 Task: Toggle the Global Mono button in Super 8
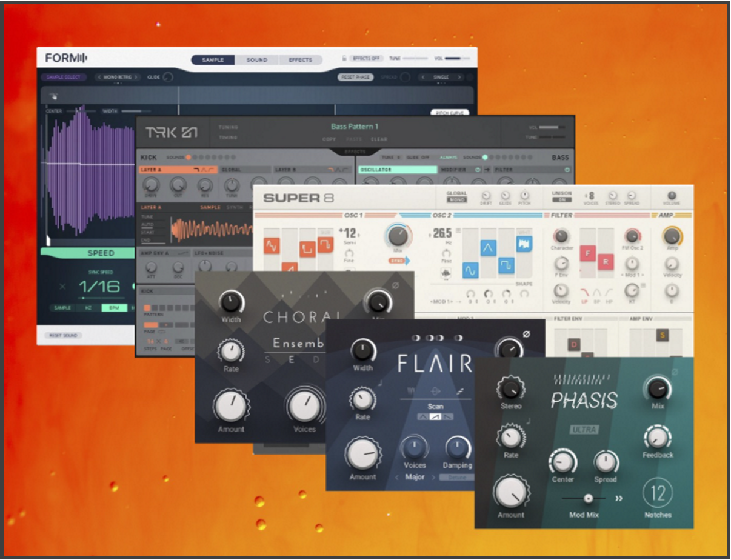pyautogui.click(x=456, y=199)
